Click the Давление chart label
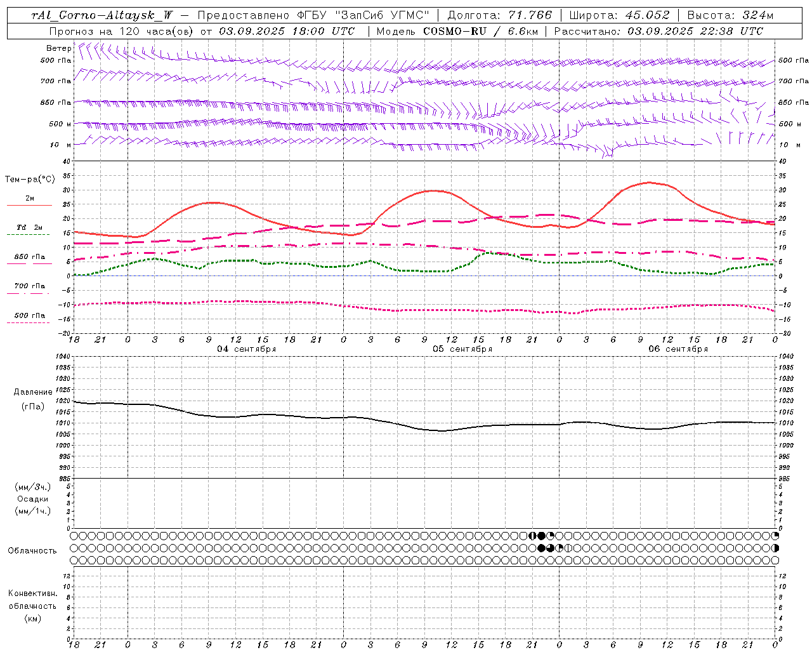The width and height of the screenshot is (812, 650). [x=33, y=392]
